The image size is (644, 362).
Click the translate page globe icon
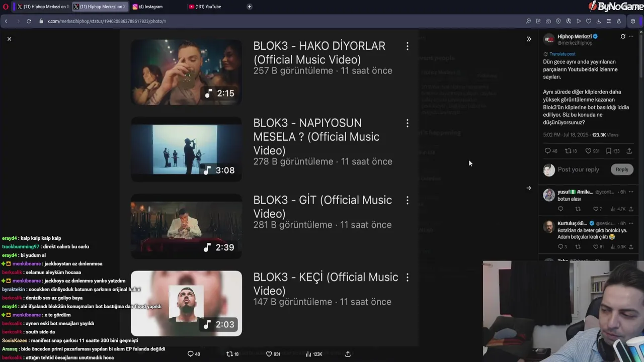[569, 21]
